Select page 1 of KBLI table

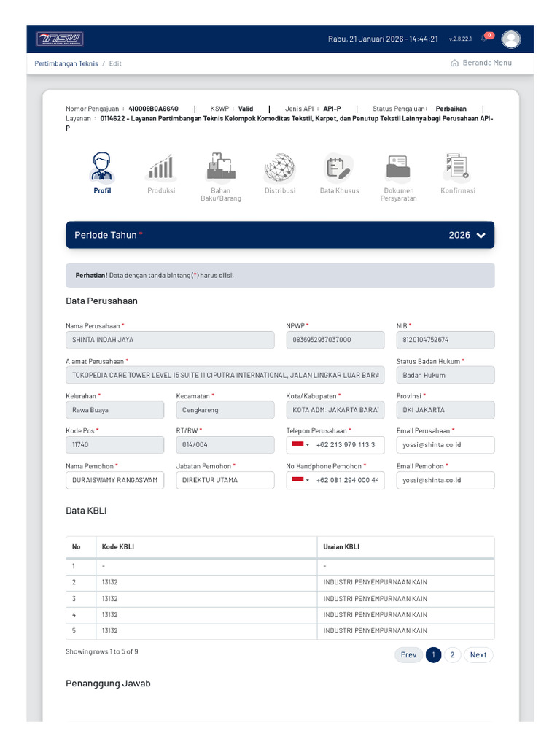(433, 654)
